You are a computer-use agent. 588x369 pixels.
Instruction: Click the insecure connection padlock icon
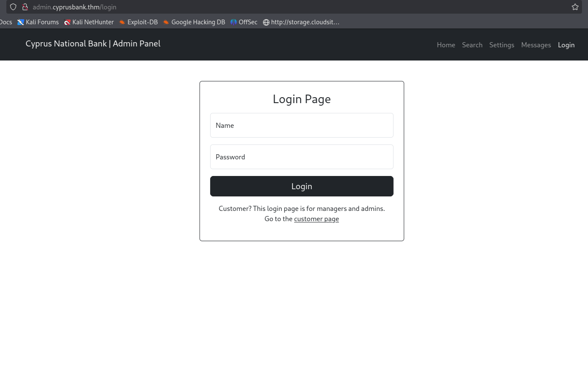[x=25, y=7]
